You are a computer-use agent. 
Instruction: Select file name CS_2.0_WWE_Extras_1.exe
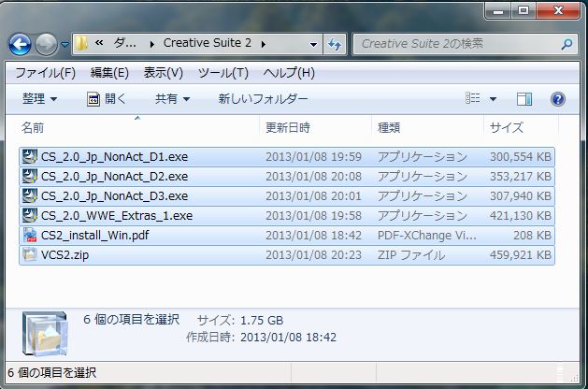(117, 216)
